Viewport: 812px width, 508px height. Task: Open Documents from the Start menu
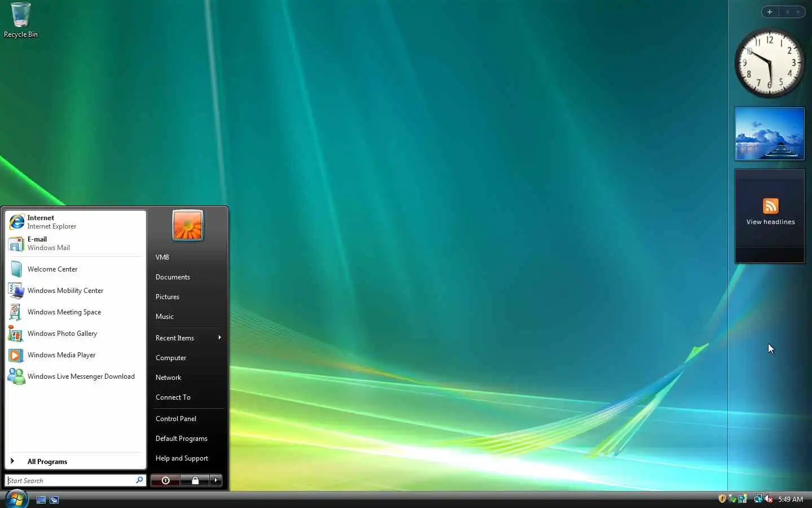[x=188, y=277]
